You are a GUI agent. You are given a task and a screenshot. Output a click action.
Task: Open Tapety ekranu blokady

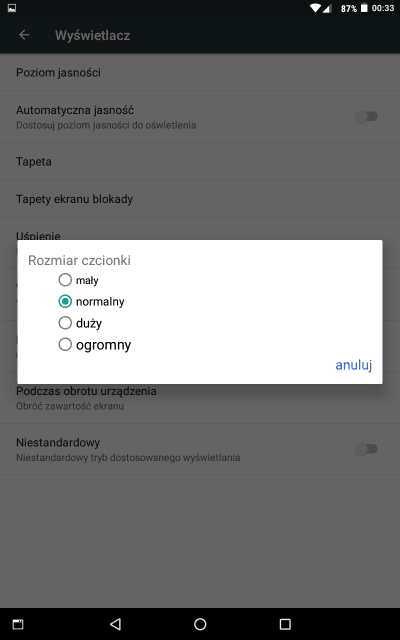tap(200, 199)
